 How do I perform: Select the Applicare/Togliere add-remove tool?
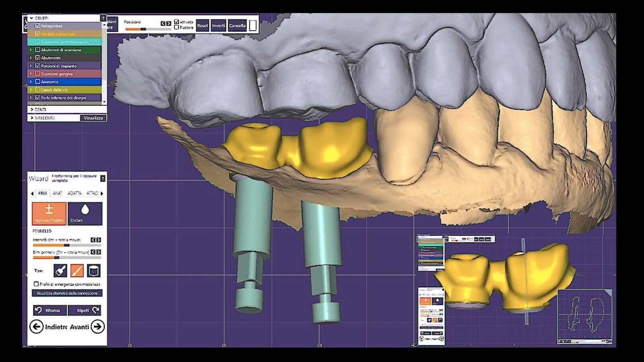(x=49, y=213)
